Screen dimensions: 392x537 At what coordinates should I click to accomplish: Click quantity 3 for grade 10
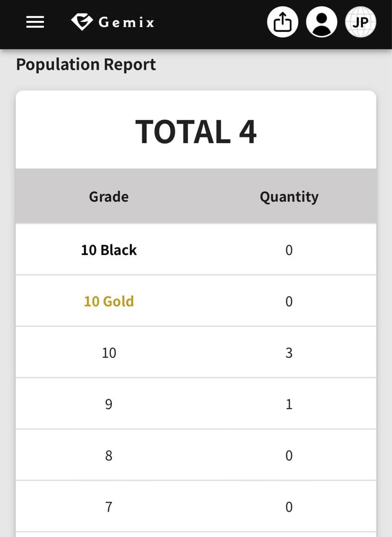(289, 353)
